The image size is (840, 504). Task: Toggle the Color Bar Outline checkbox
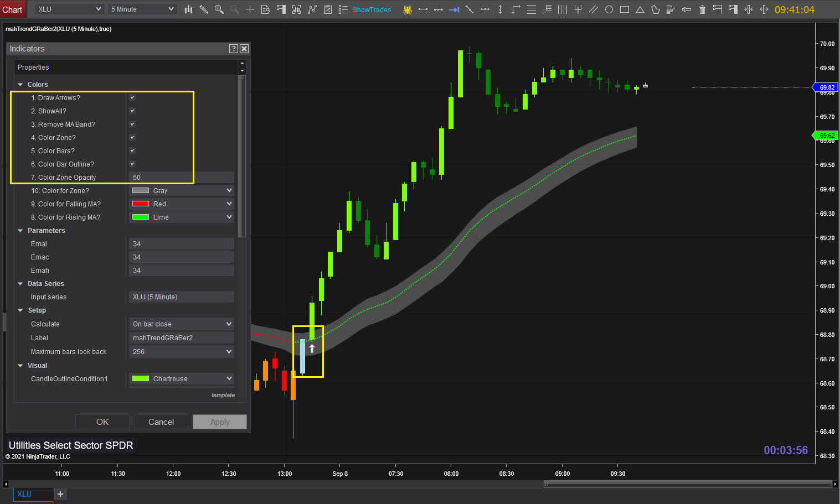(132, 164)
